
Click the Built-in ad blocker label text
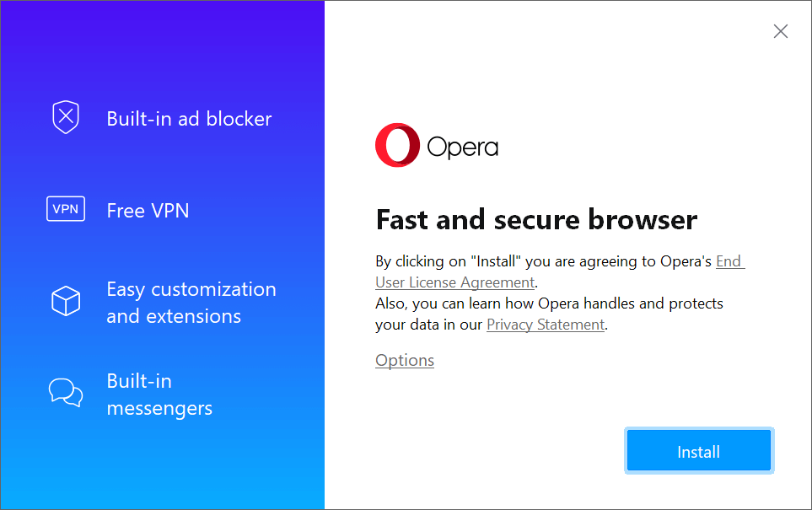coord(189,119)
